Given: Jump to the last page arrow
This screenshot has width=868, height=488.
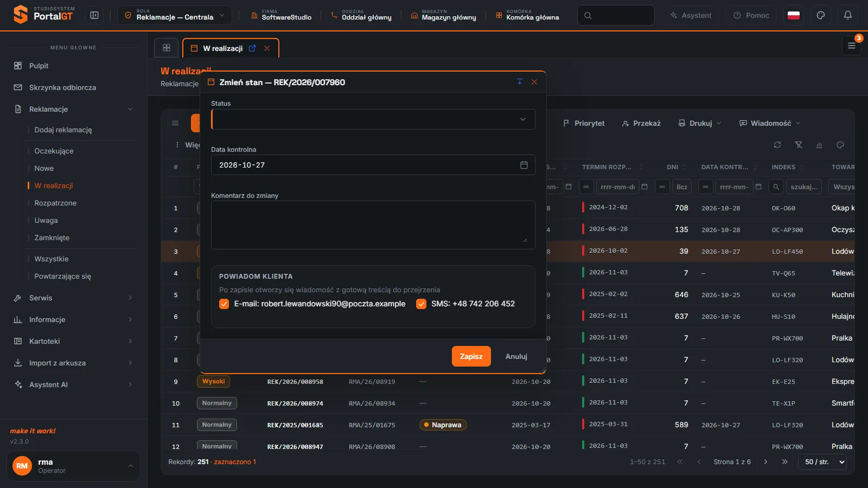Looking at the screenshot, I should [784, 462].
